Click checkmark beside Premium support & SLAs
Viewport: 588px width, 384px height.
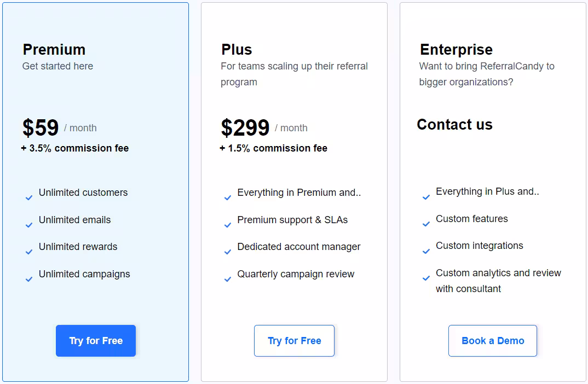coord(228,225)
